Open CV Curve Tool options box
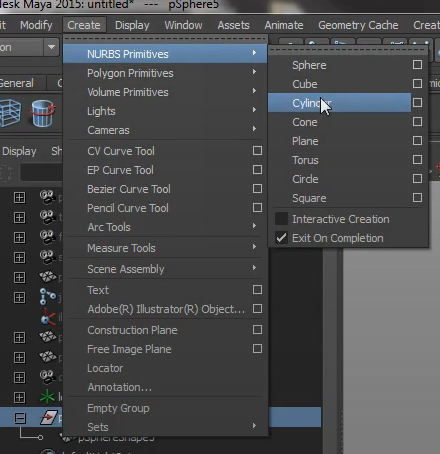The height and width of the screenshot is (454, 440). [x=257, y=151]
